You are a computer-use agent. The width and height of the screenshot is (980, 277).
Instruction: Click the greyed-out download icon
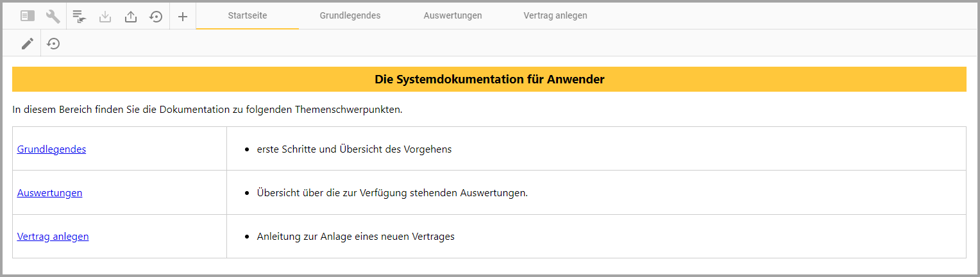pos(105,16)
